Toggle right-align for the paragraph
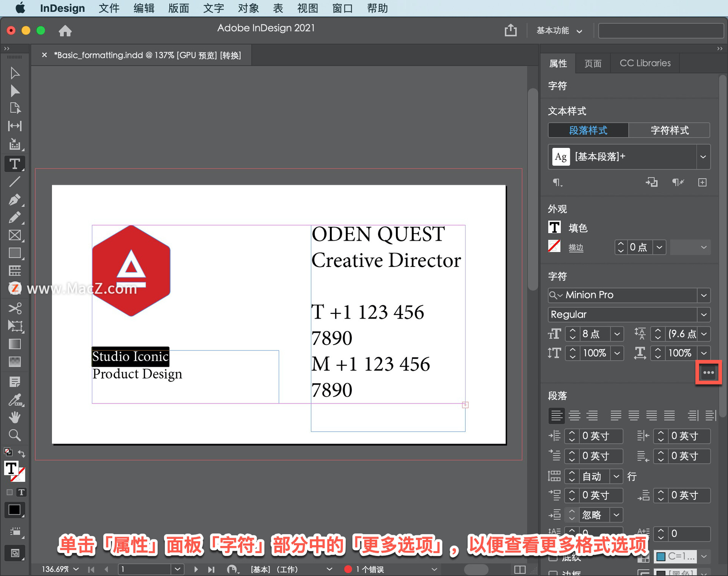The width and height of the screenshot is (728, 576). pos(593,415)
